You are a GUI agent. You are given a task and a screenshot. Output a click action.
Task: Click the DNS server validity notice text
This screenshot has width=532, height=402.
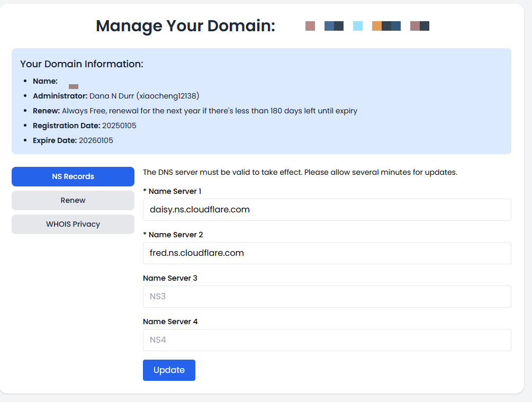[x=300, y=172]
